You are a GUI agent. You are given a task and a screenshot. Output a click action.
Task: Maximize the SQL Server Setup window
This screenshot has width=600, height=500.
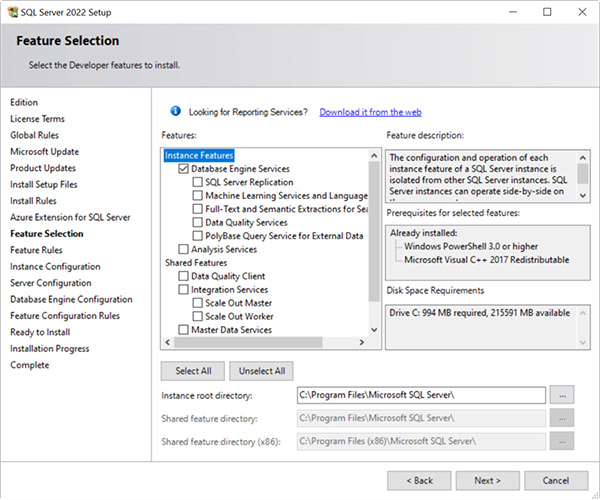coord(547,12)
